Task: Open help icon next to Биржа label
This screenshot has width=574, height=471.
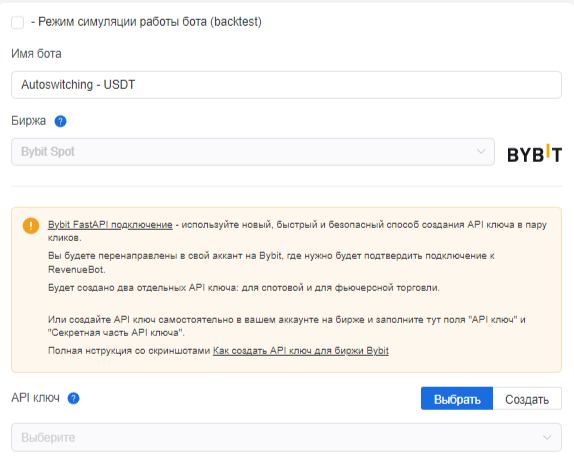Action: pyautogui.click(x=60, y=121)
